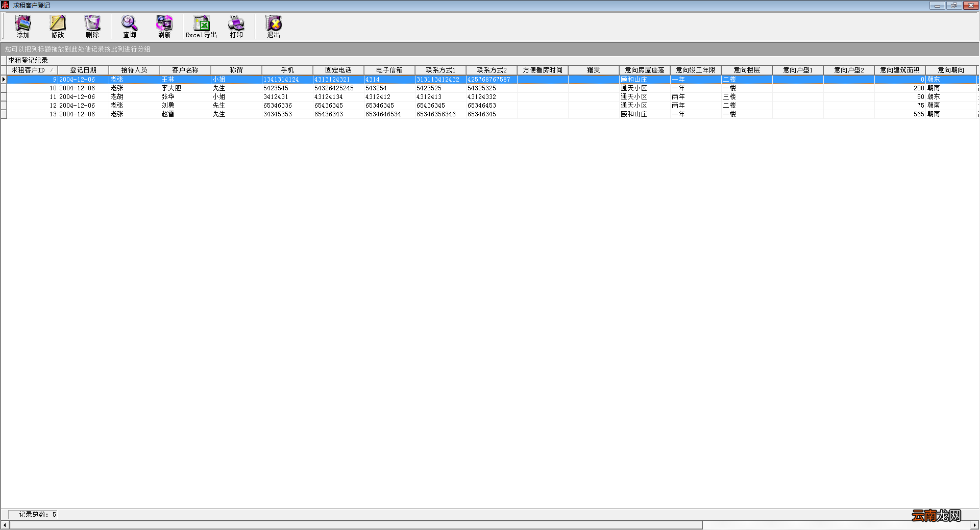The image size is (980, 530).
Task: Click the 修改 (Edit) toolbar icon
Action: coord(58,26)
